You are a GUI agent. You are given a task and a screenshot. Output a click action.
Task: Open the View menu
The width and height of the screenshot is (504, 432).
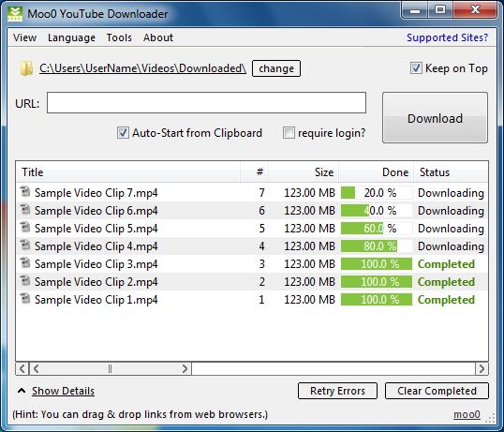coord(24,37)
